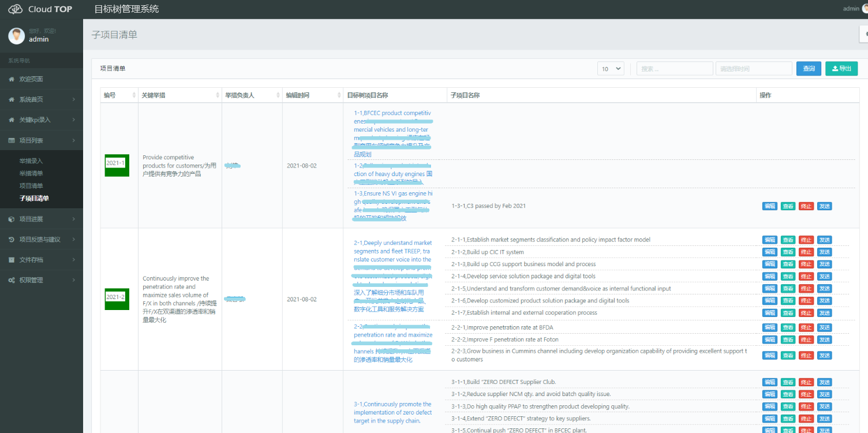Click 编辑 for 3-1-3 Do high quality PPAP
The image size is (868, 433).
click(770, 406)
